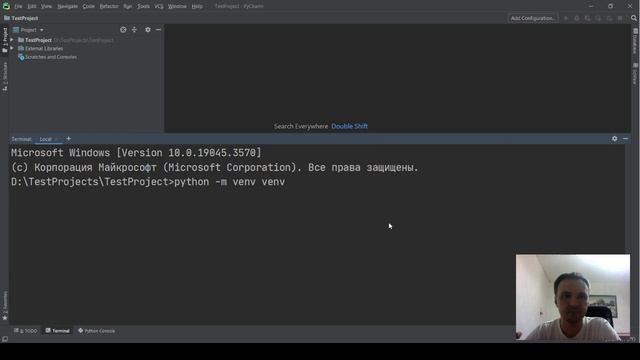Viewport: 640px width, 360px height.
Task: Click Run with Coverage toolbar icon
Action: coord(588,18)
